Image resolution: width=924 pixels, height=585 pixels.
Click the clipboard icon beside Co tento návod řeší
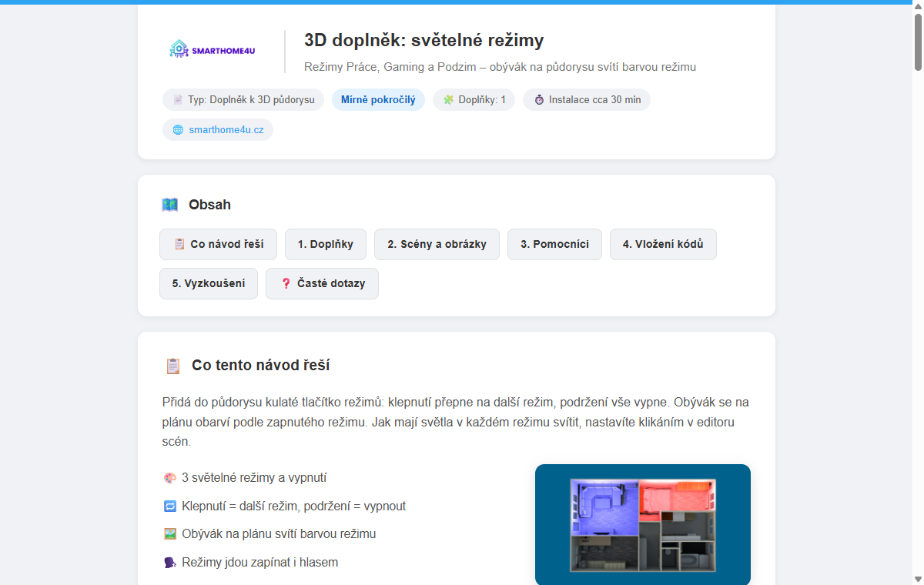[173, 366]
